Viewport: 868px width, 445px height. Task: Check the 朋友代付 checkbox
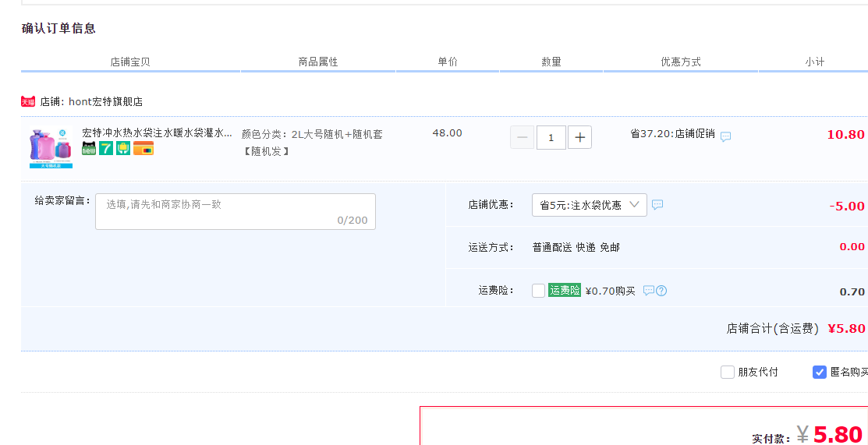pos(728,372)
